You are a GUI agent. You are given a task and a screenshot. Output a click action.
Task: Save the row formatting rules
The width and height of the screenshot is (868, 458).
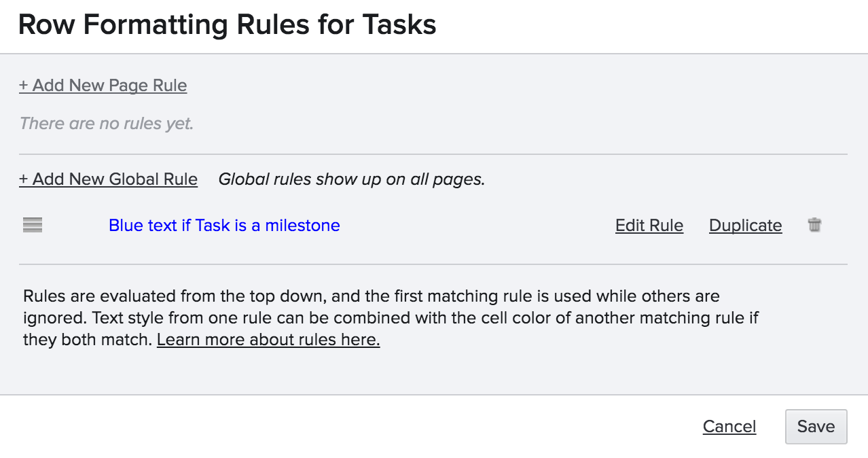pos(816,426)
